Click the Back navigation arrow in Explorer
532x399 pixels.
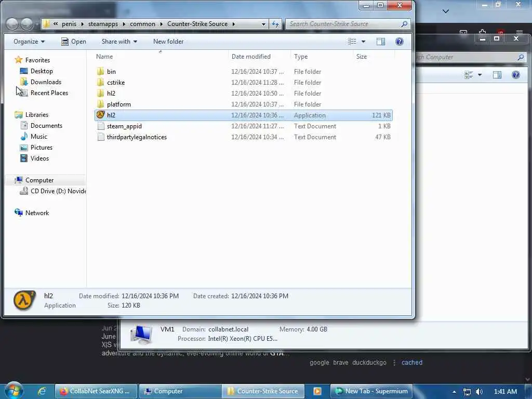tap(12, 24)
